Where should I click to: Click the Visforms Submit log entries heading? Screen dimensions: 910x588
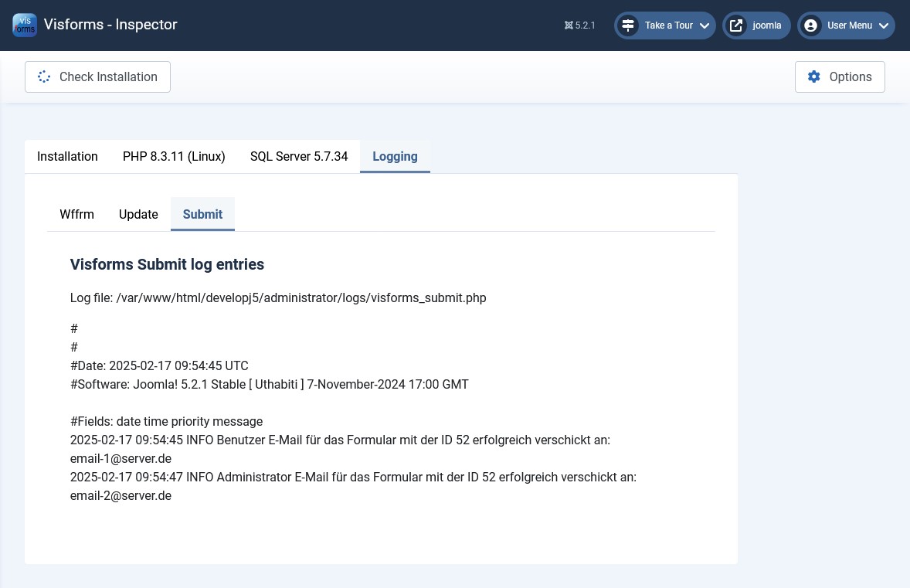click(167, 264)
